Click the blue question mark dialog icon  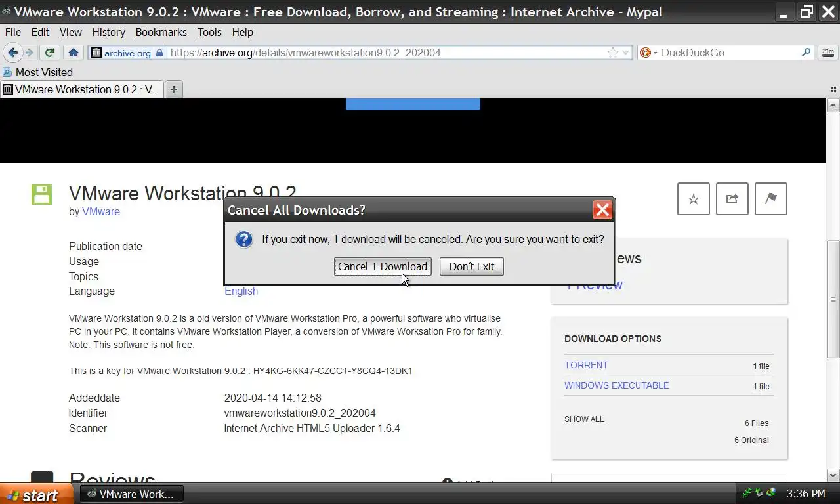click(x=244, y=240)
